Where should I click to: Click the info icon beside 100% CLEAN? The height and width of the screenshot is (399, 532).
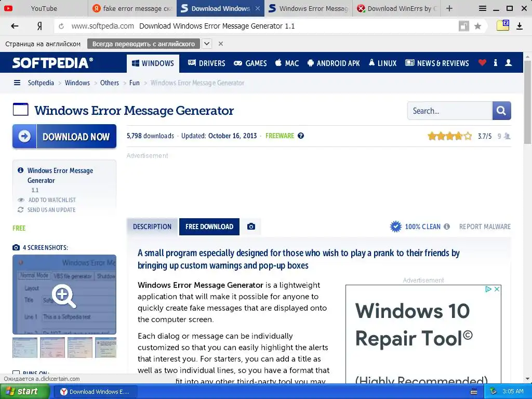pyautogui.click(x=447, y=227)
